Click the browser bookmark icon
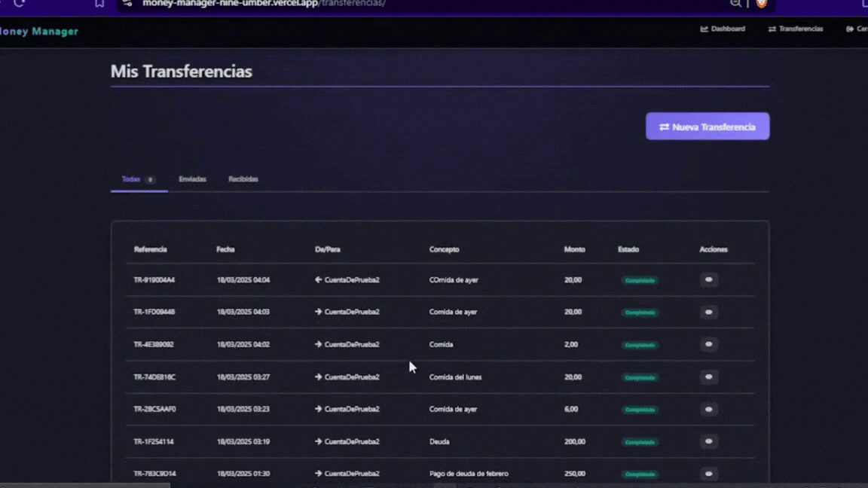 coord(99,4)
